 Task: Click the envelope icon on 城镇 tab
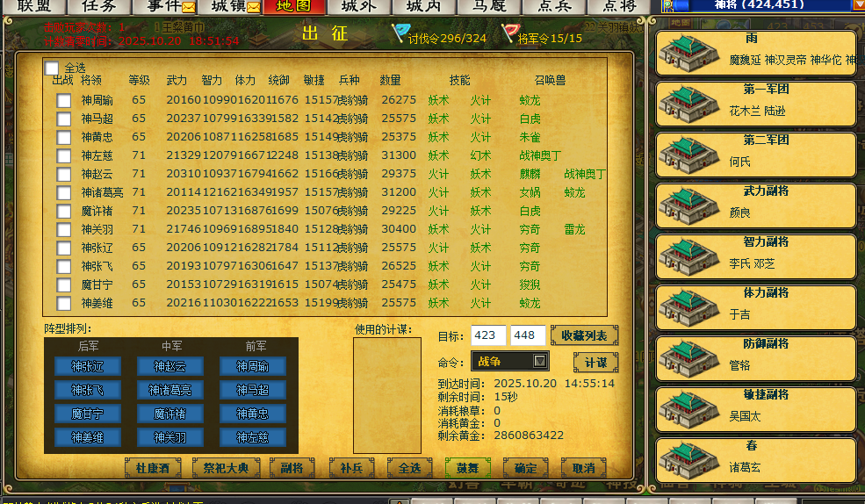pos(254,7)
